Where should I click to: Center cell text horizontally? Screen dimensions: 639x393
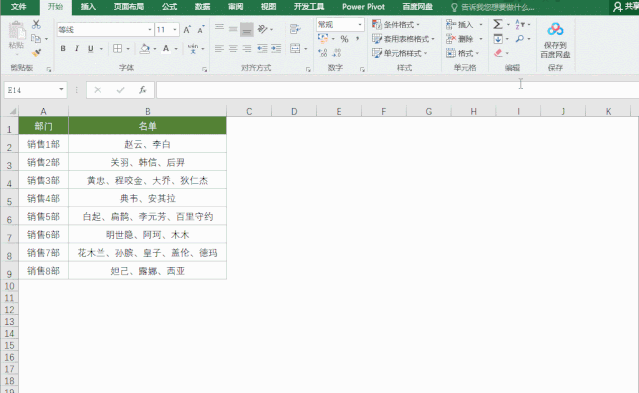[233, 49]
